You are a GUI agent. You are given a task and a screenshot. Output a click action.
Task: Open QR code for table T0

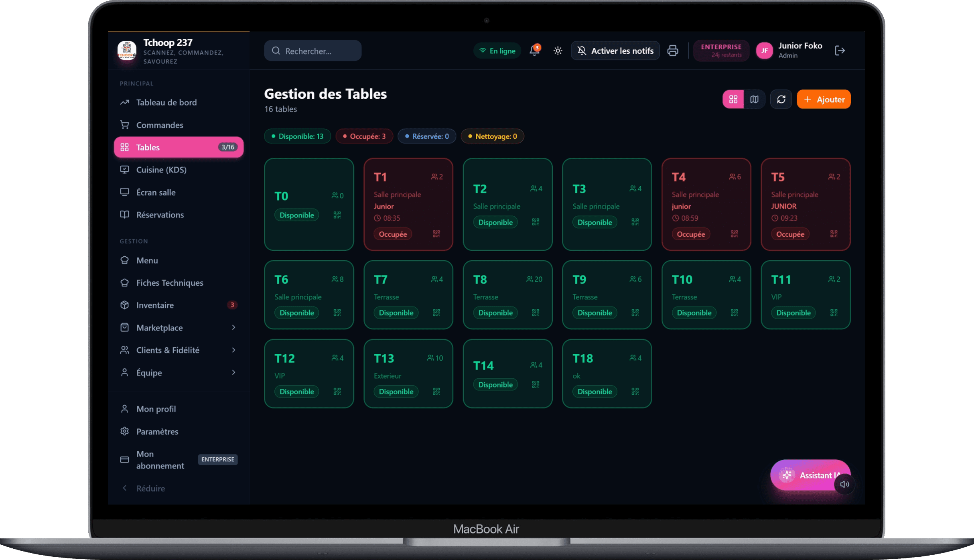coord(337,215)
